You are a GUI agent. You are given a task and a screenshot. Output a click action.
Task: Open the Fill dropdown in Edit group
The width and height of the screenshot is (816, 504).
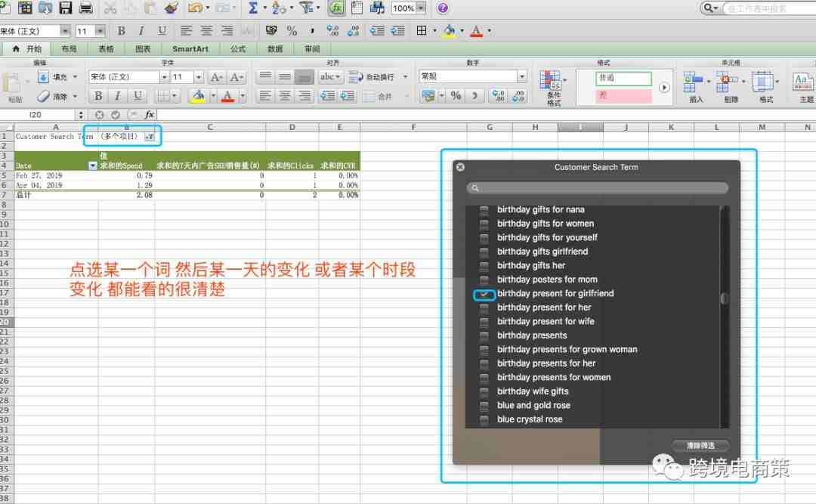76,77
